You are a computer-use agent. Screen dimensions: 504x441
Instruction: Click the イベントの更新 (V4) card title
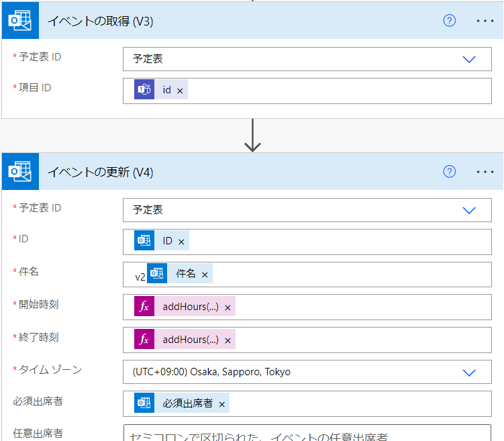pyautogui.click(x=101, y=173)
